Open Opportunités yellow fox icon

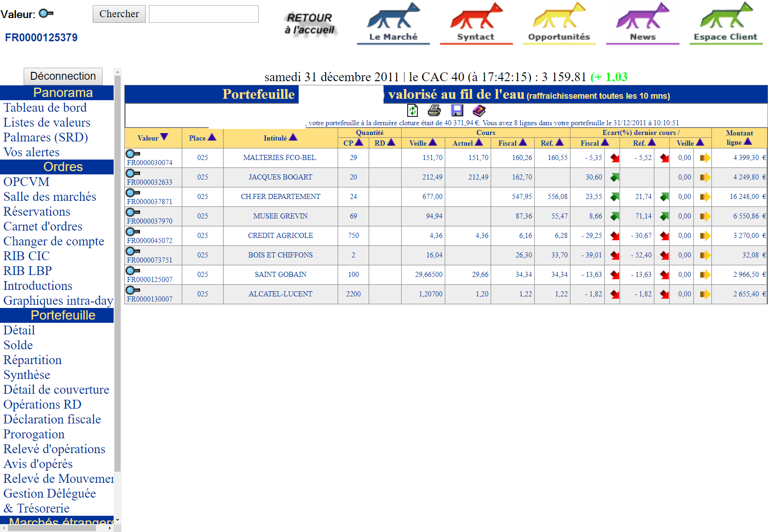[559, 23]
